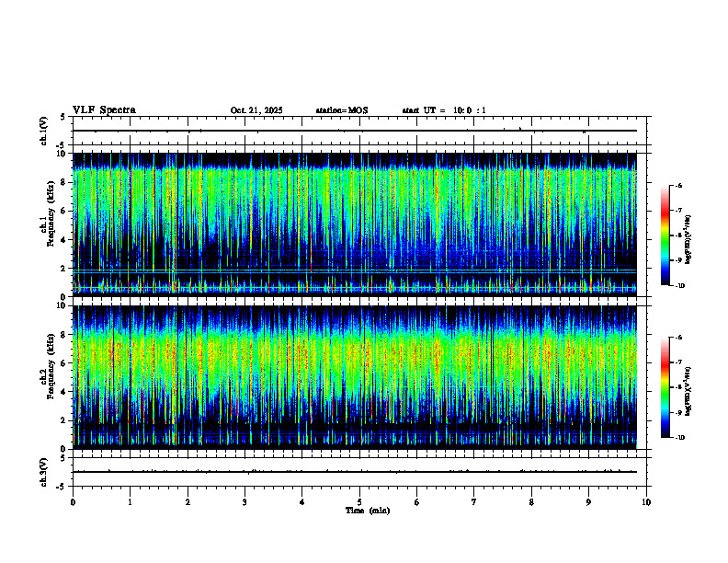
Task: Click the "station=MOS" label
Action: click(342, 110)
